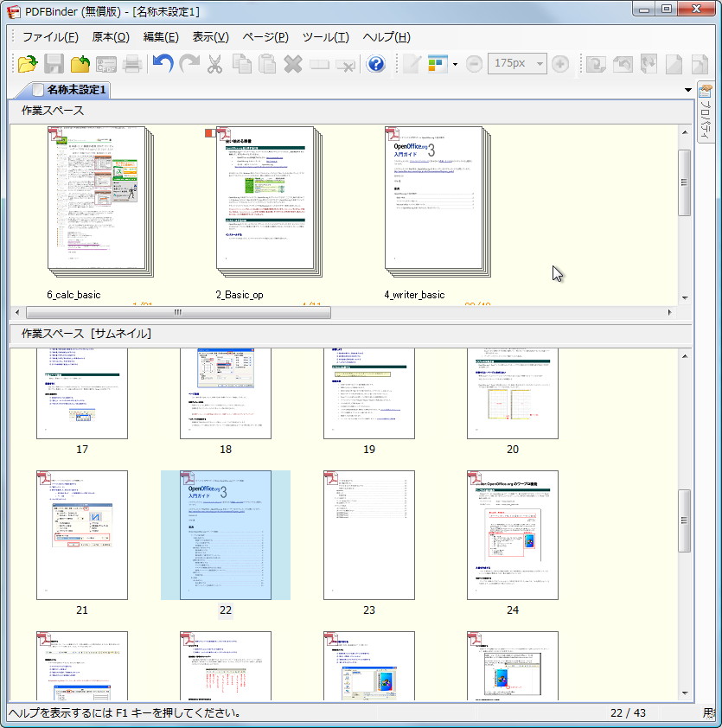Open the ページ menu

pos(265,37)
